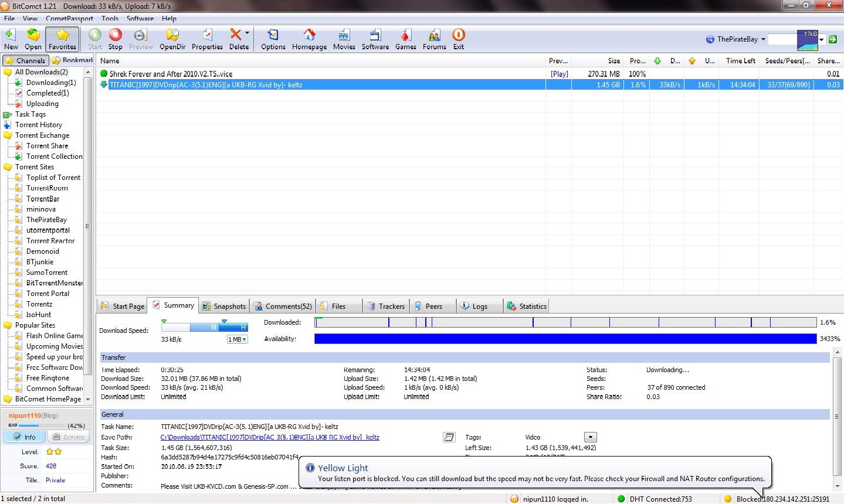The width and height of the screenshot is (844, 504).
Task: Open the Trackers tab
Action: pyautogui.click(x=385, y=306)
